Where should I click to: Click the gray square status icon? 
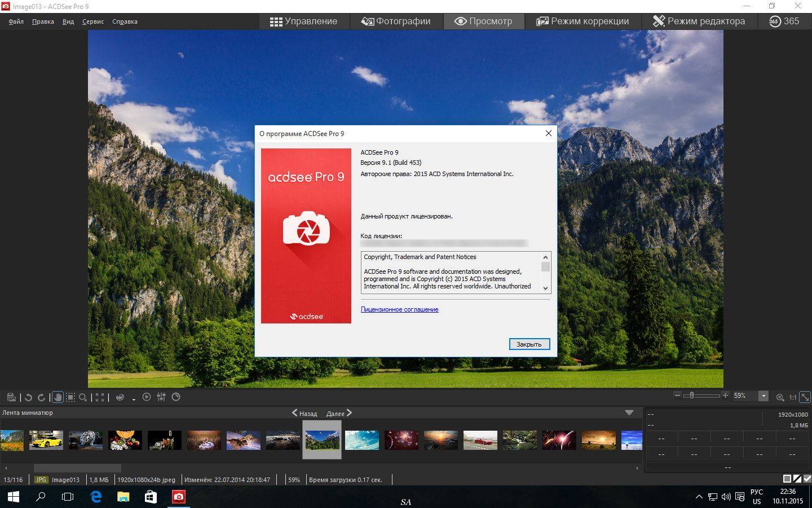[787, 479]
